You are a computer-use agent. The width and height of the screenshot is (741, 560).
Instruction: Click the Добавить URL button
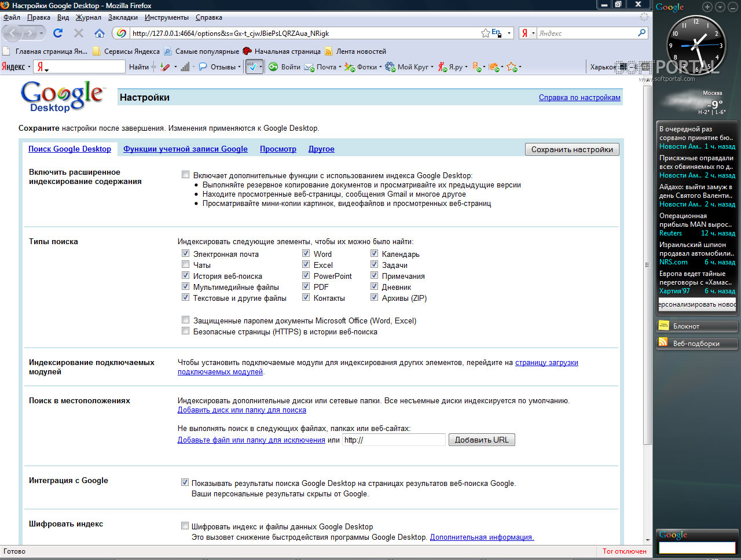[482, 440]
